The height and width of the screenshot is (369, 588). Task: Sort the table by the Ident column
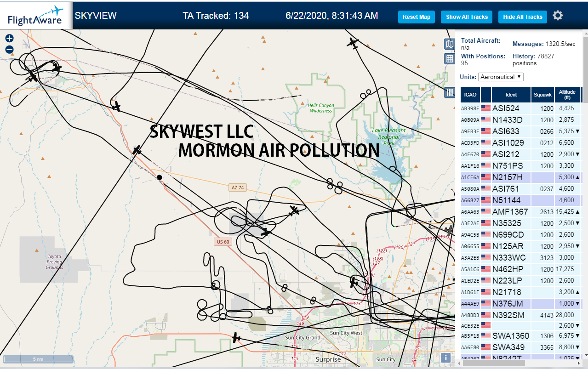coord(511,95)
